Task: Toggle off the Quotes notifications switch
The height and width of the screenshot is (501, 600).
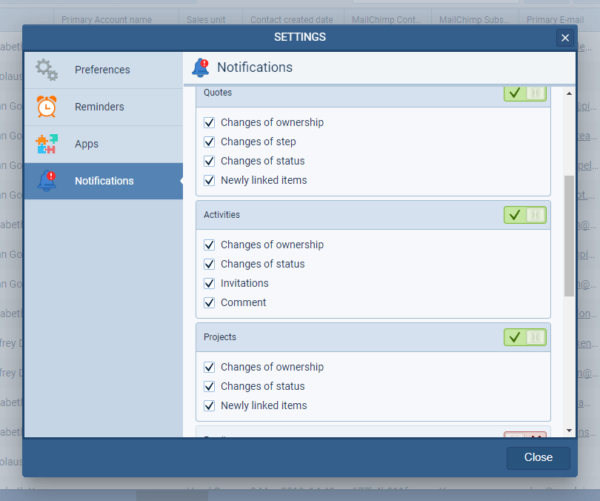Action: 526,93
